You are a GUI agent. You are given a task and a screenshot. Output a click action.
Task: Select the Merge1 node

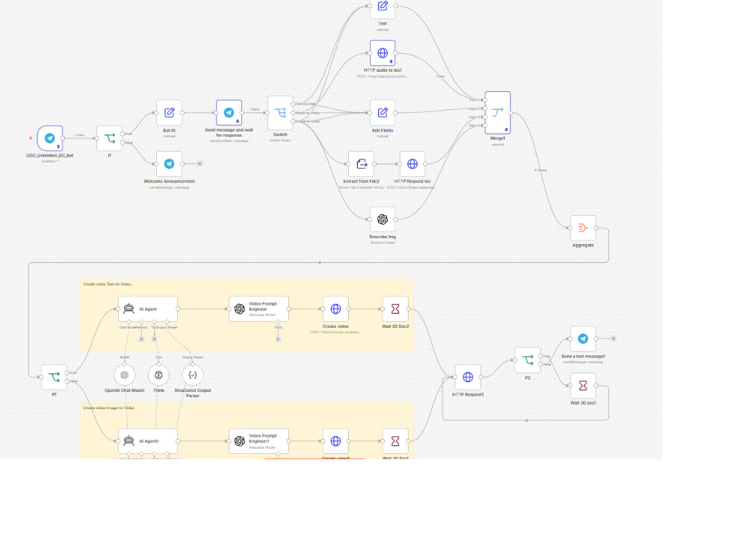[498, 113]
